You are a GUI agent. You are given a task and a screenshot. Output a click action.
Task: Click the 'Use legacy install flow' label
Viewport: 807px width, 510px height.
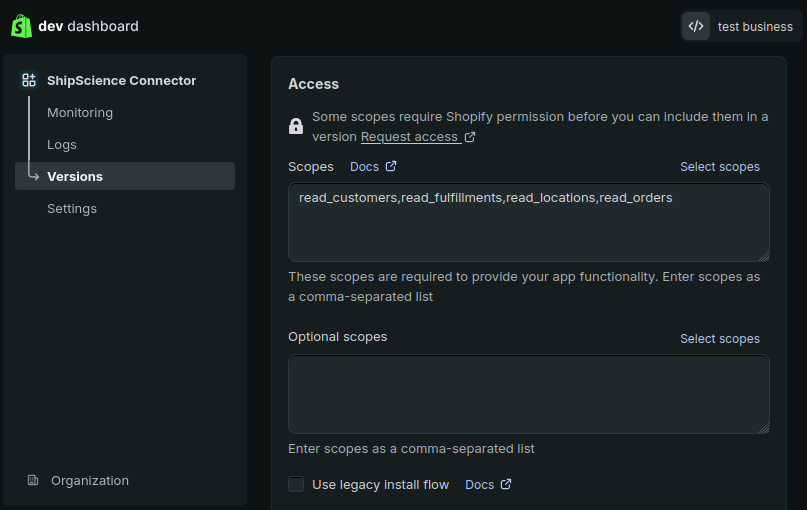coord(380,485)
